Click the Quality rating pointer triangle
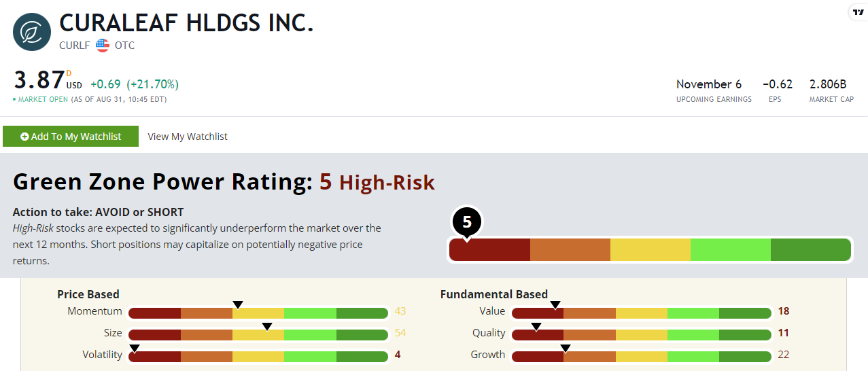The width and height of the screenshot is (868, 371). tap(536, 326)
